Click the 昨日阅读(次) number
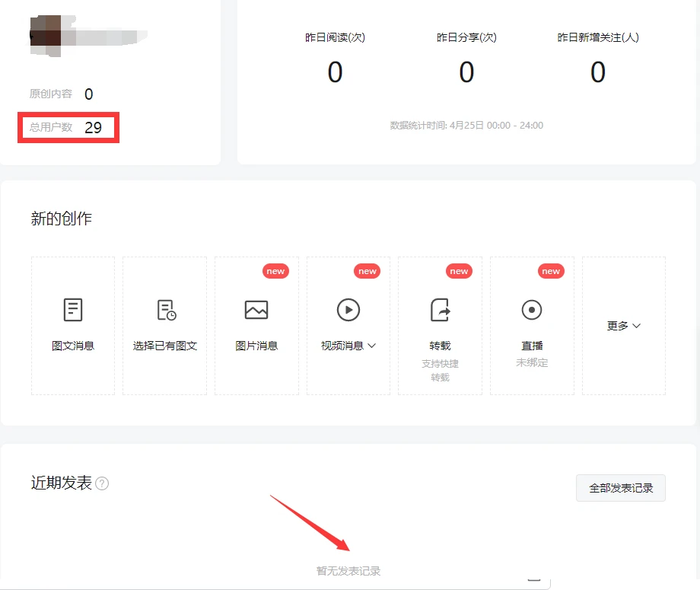 335,72
